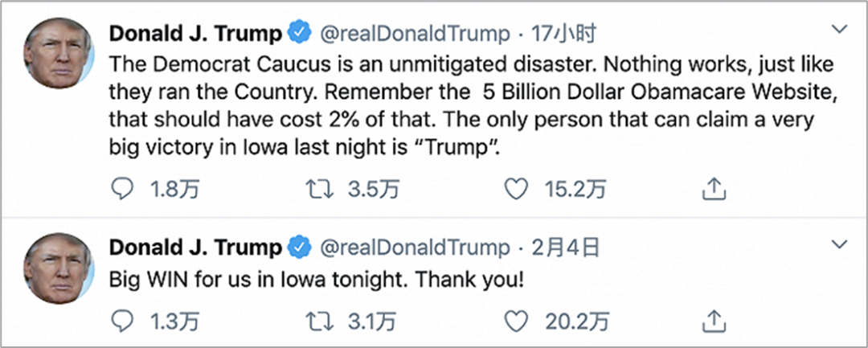Share the Democrat Caucus tweet
Viewport: 868px width, 348px height.
[714, 190]
